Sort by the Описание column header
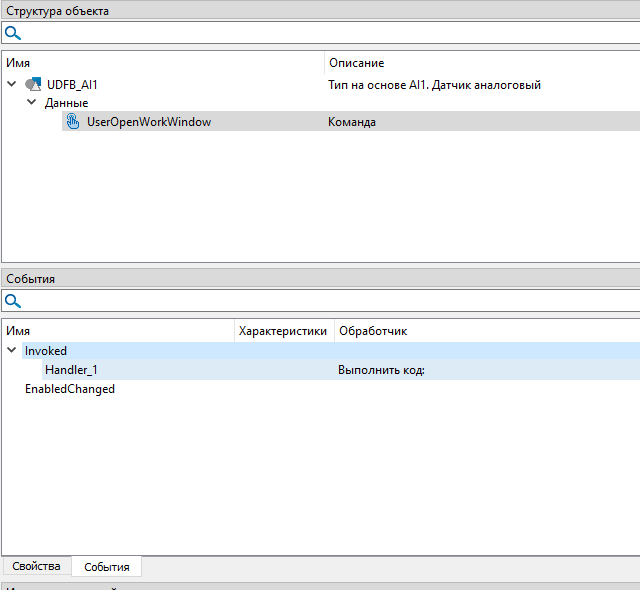Image resolution: width=640 pixels, height=590 pixels. pos(356,63)
